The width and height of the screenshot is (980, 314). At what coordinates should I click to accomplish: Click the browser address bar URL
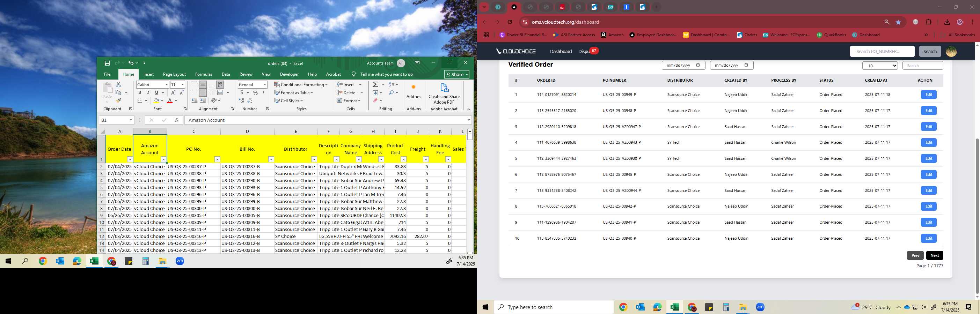565,22
